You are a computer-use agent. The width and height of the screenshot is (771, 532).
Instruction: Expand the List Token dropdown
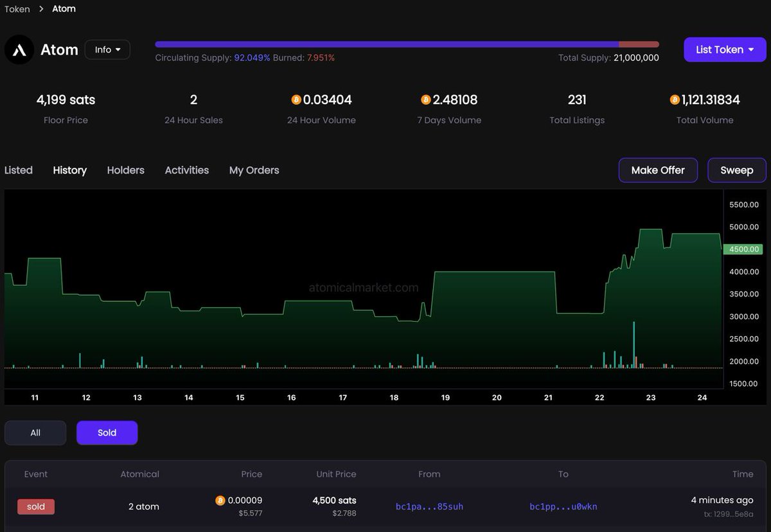(725, 49)
